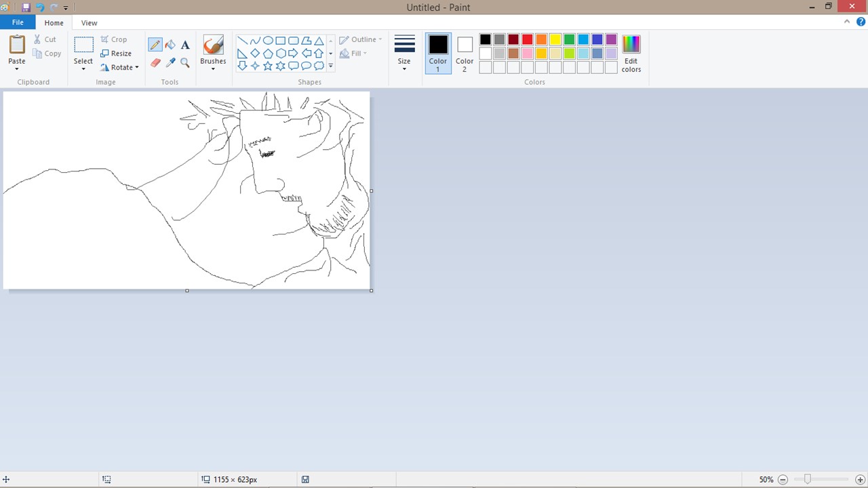This screenshot has width=868, height=488.
Task: Select the Eraser tool
Action: click(x=155, y=63)
